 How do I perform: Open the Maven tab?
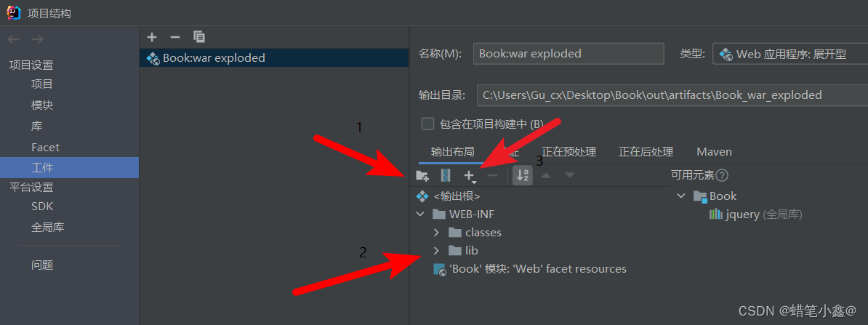tap(714, 152)
